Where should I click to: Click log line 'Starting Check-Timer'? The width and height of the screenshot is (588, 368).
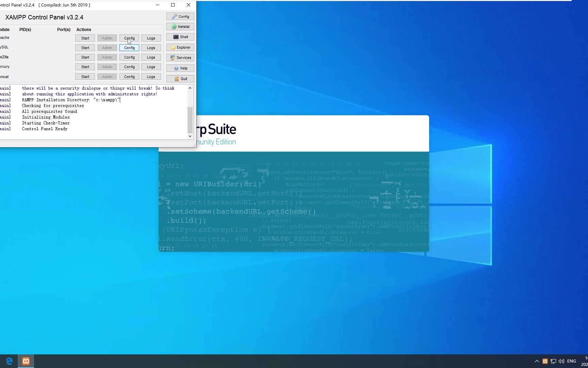point(46,123)
